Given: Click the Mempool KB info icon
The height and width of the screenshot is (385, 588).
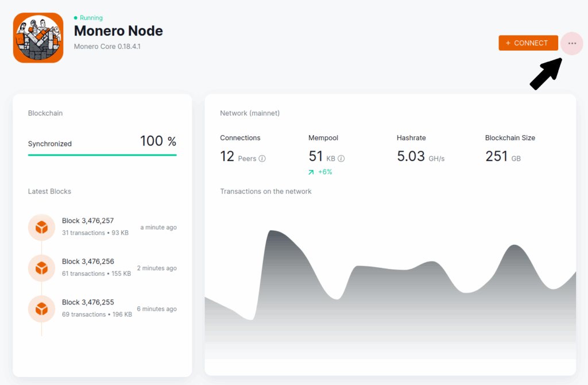Looking at the screenshot, I should point(341,159).
